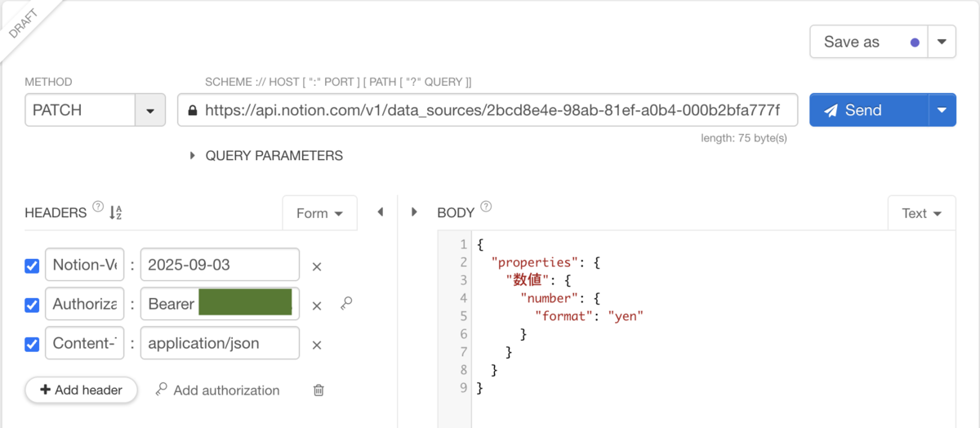Image resolution: width=980 pixels, height=428 pixels.
Task: Open the PATCH method dropdown
Action: tap(149, 110)
